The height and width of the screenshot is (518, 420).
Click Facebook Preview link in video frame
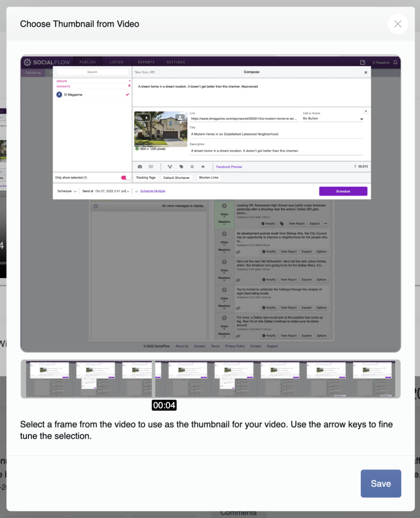pos(229,167)
